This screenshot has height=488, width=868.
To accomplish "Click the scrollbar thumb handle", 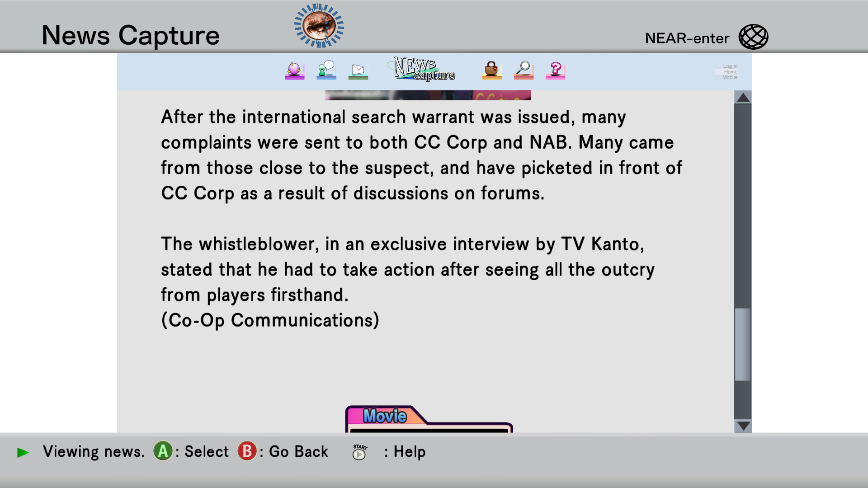I will pyautogui.click(x=743, y=344).
